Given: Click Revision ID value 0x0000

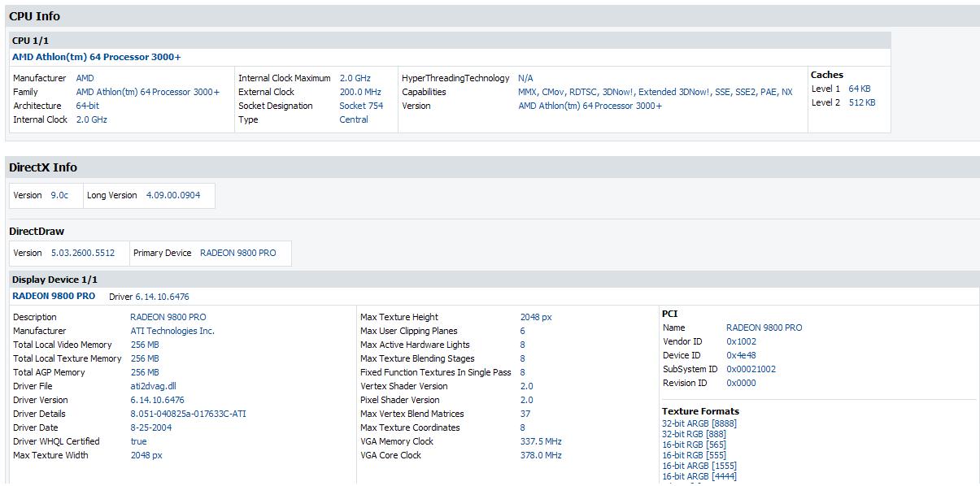Looking at the screenshot, I should pyautogui.click(x=741, y=383).
